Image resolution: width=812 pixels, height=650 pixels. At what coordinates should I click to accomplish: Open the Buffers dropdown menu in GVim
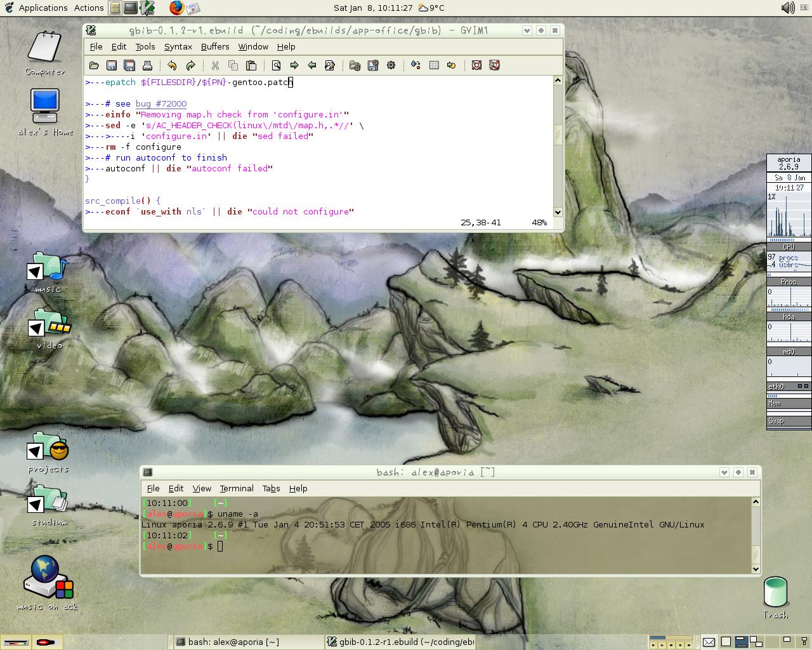(x=215, y=46)
